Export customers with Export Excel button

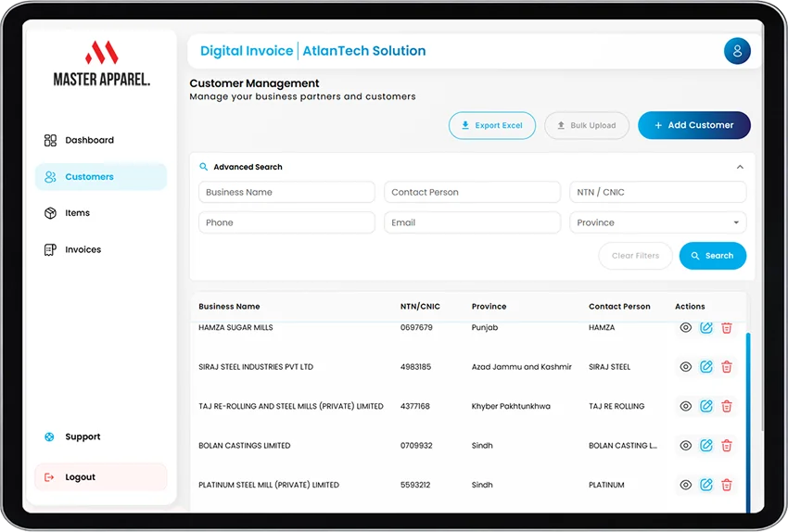(492, 126)
